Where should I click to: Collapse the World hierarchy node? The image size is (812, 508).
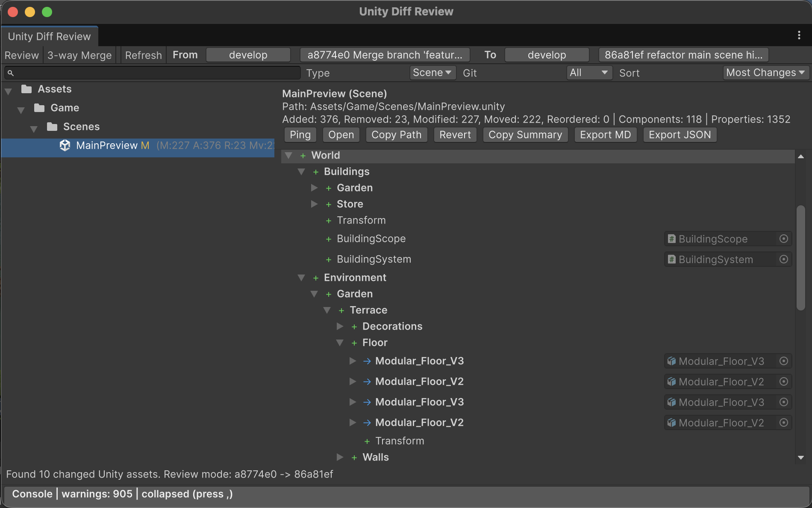(288, 156)
